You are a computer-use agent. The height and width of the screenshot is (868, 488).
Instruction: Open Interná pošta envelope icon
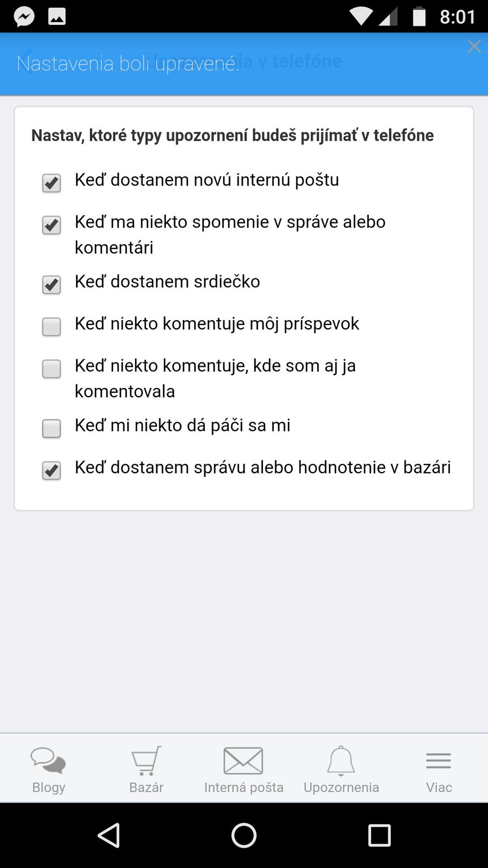(243, 761)
